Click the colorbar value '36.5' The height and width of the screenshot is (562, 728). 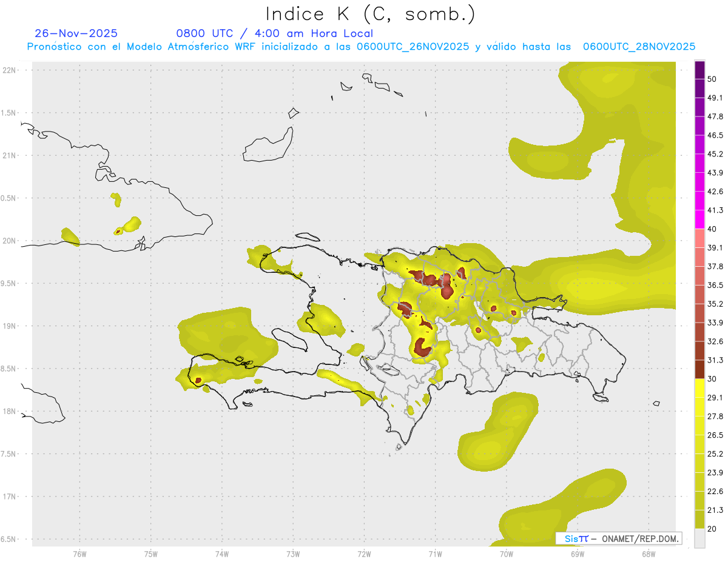(715, 285)
